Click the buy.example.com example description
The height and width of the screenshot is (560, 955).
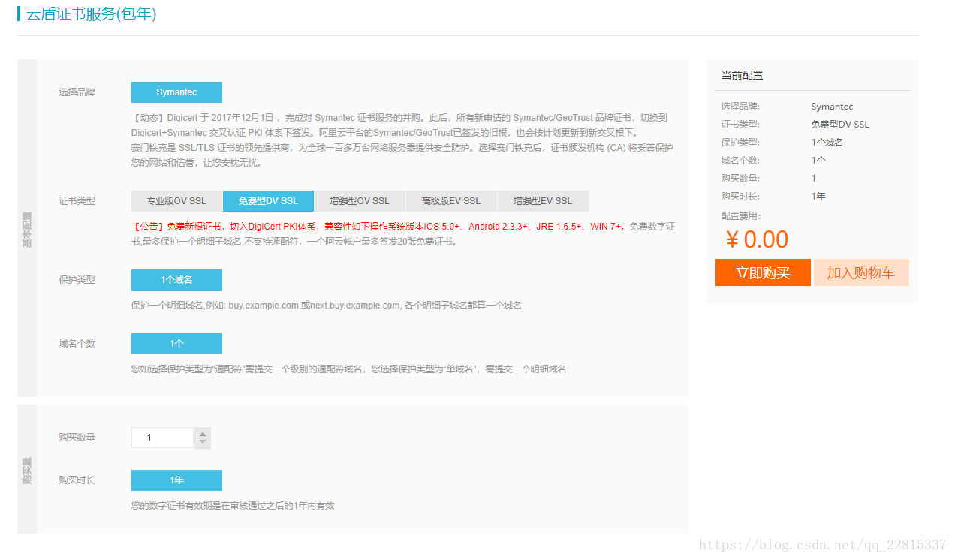326,306
